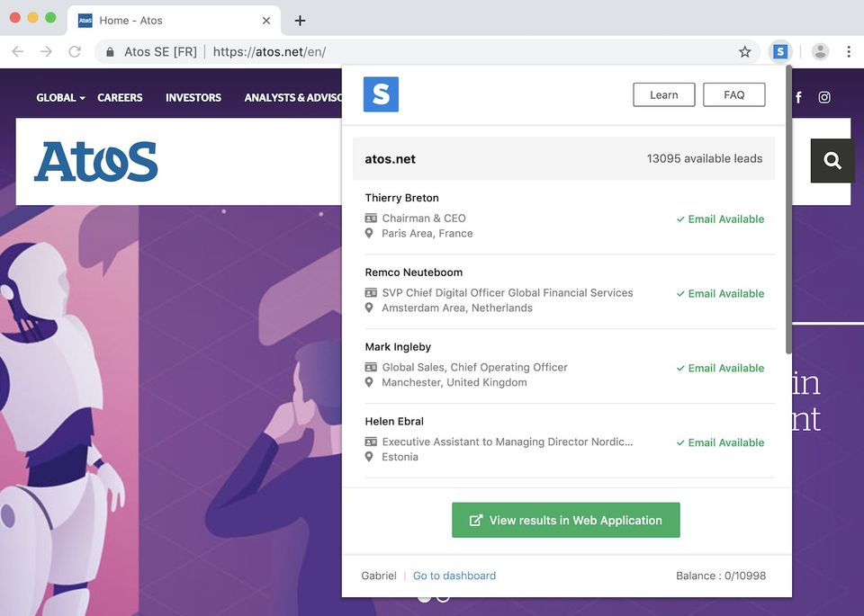Click the Learn button
Image resolution: width=864 pixels, height=616 pixels.
[x=664, y=94]
